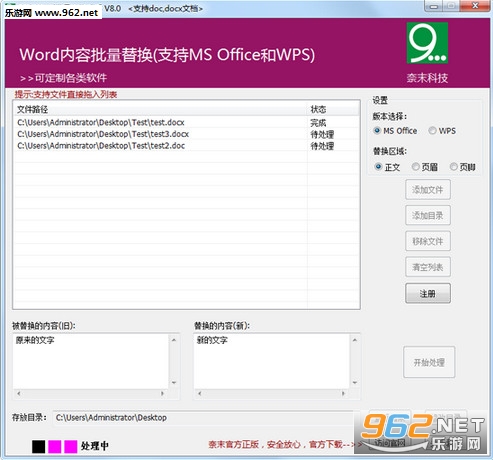Click the 状态 column header
Screen dimensions: 493x460
pos(333,109)
